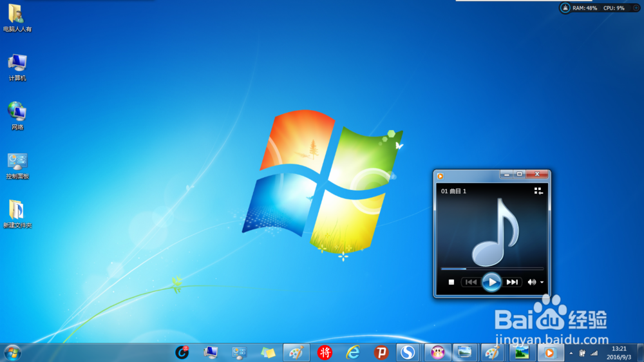
Task: Check the CPU: 9% readout
Action: (614, 8)
